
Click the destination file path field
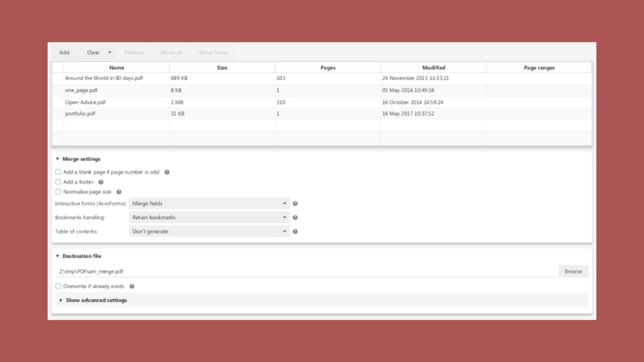(x=306, y=271)
